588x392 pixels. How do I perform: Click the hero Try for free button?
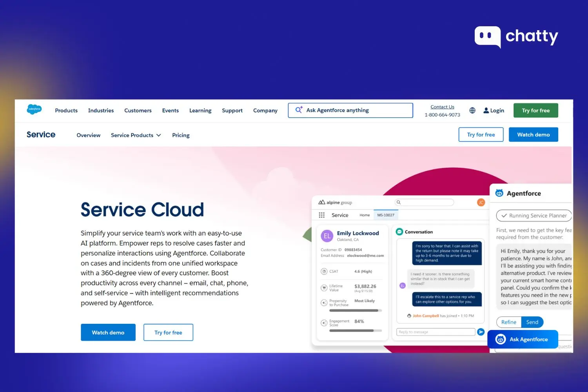click(168, 332)
